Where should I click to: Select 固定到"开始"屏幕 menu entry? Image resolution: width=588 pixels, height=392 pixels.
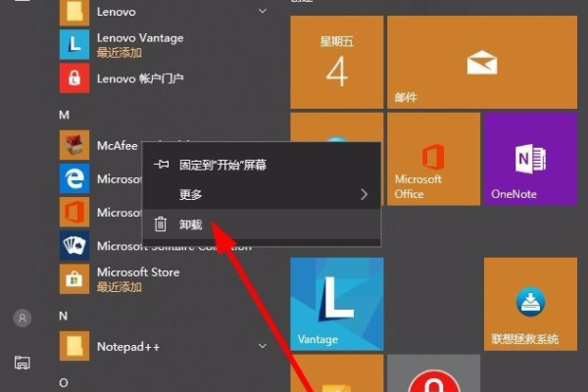tap(262, 165)
